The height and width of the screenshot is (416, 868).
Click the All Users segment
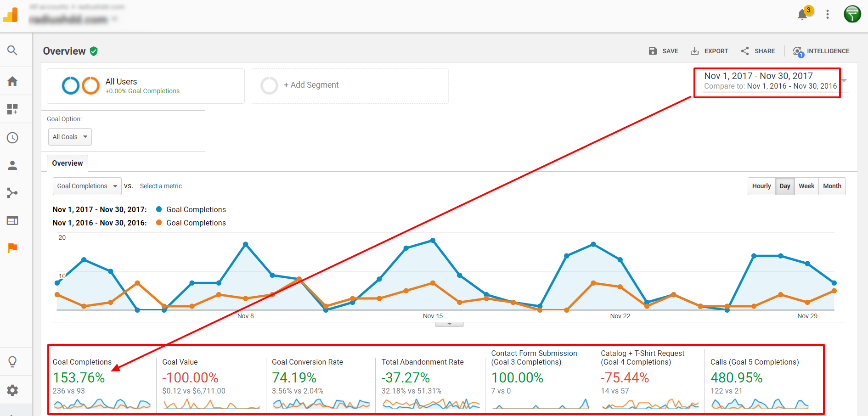[146, 86]
